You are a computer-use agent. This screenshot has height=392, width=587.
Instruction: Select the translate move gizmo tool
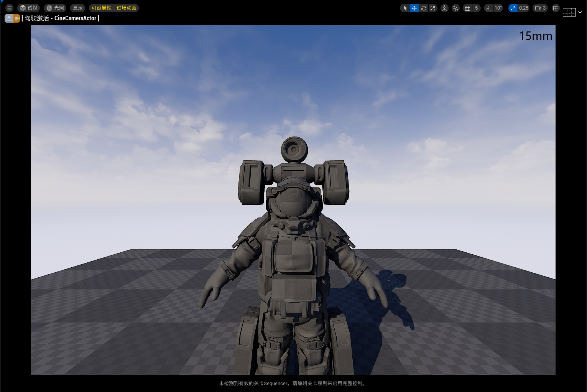point(414,8)
